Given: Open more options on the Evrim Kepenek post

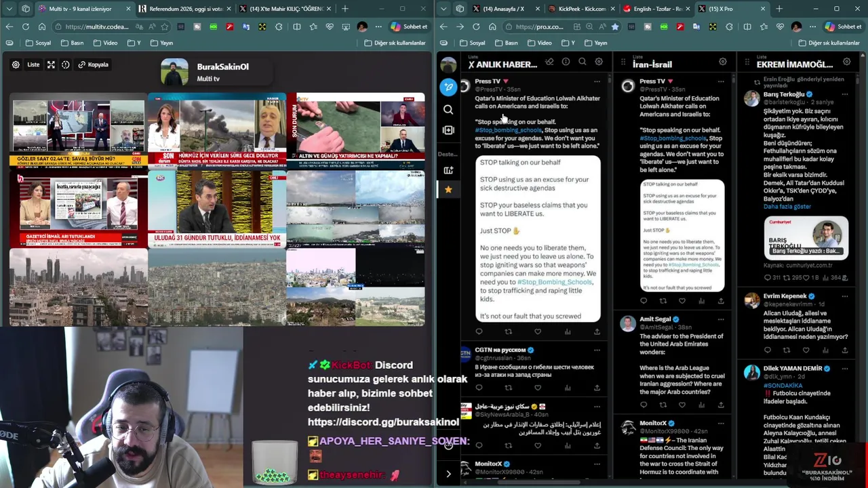Looking at the screenshot, I should click(x=845, y=296).
